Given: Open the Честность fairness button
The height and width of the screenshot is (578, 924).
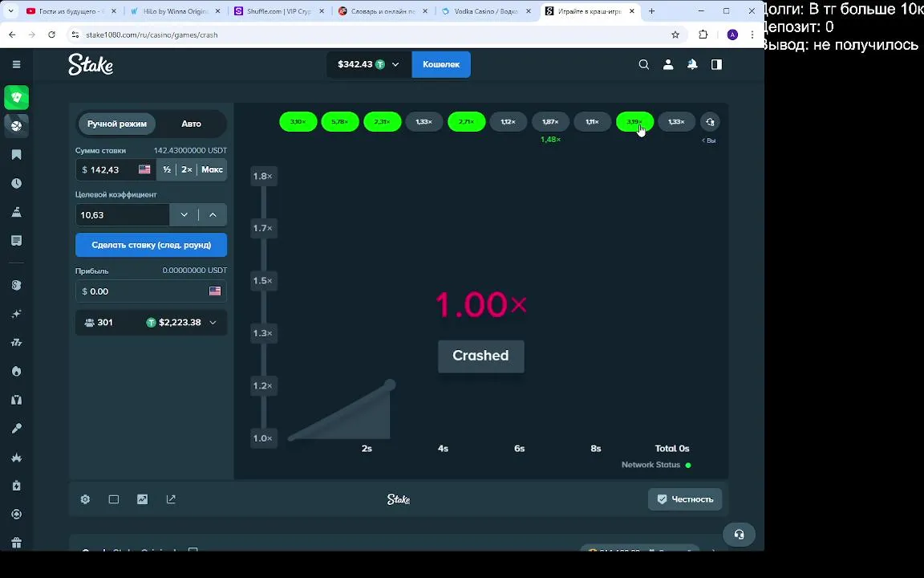Looking at the screenshot, I should click(685, 499).
